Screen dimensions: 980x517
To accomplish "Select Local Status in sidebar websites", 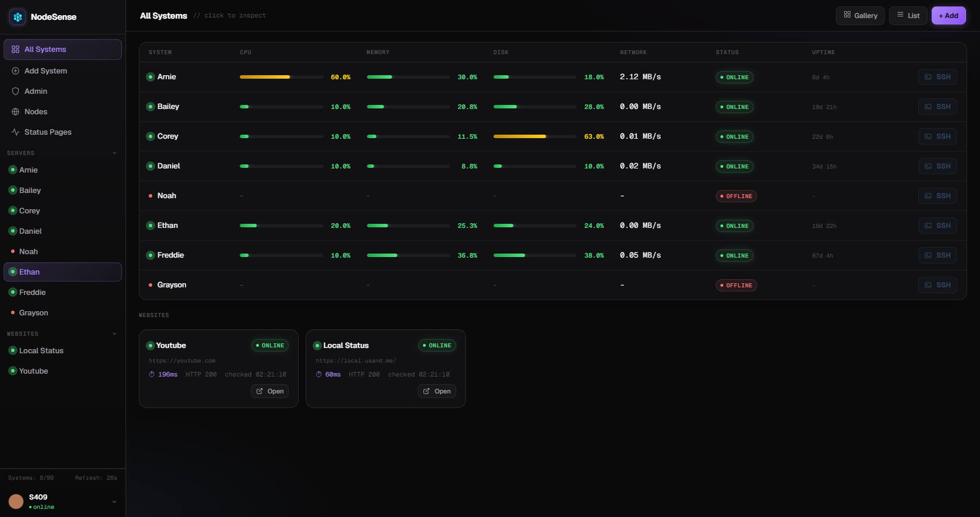I will coord(62,351).
